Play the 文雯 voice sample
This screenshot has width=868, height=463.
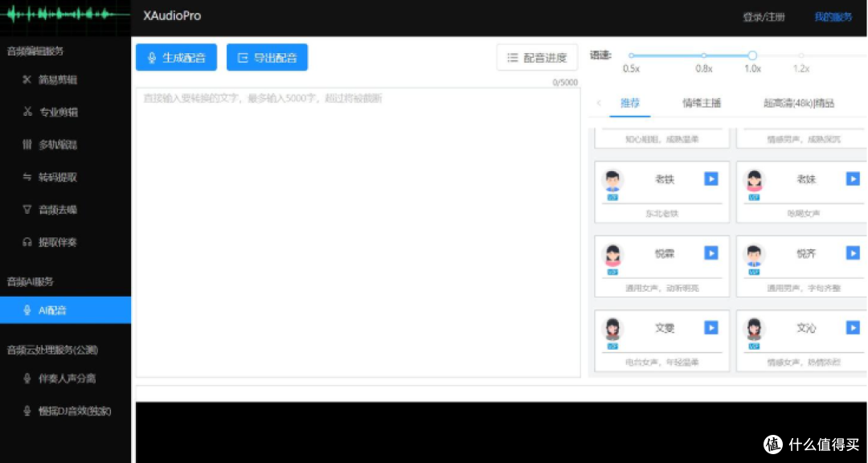710,327
